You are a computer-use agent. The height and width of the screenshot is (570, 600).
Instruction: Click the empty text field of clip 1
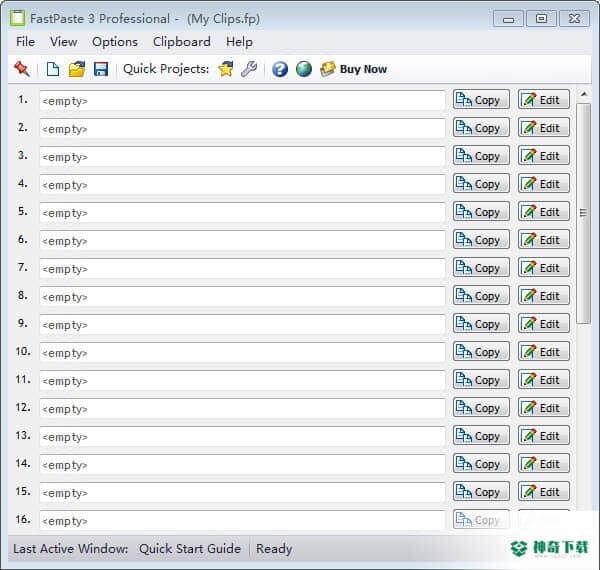pos(242,101)
